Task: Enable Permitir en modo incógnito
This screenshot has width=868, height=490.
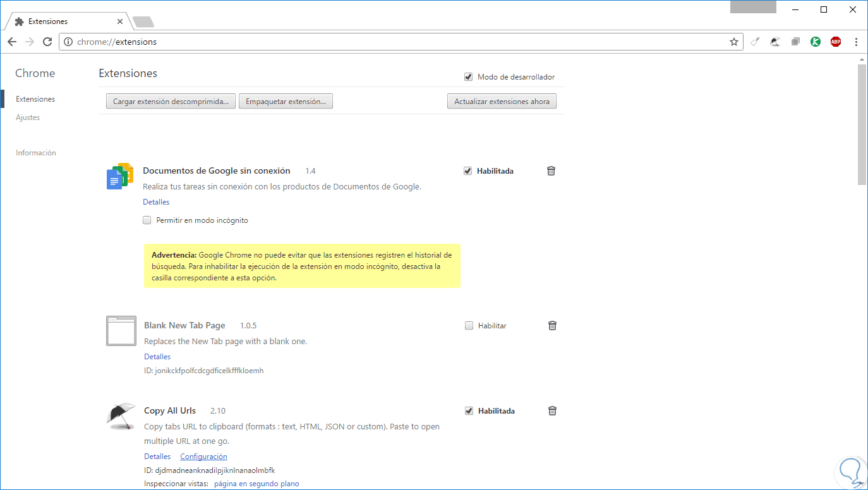Action: coord(147,220)
